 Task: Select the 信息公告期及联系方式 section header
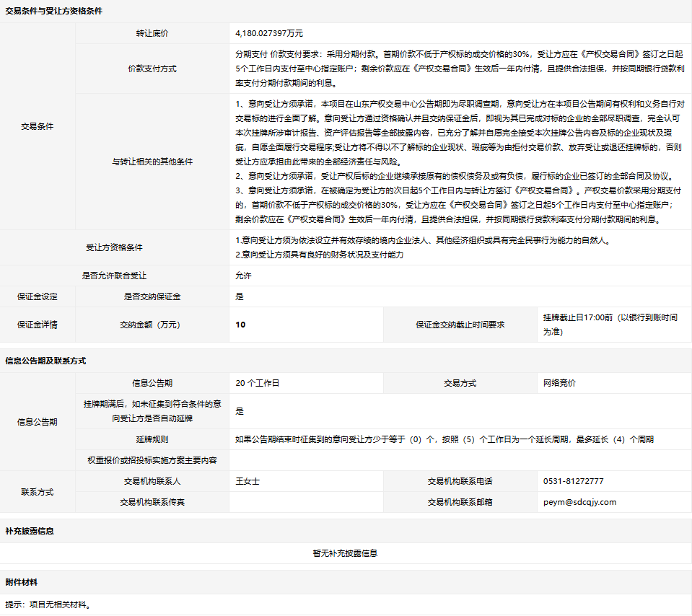(x=45, y=361)
